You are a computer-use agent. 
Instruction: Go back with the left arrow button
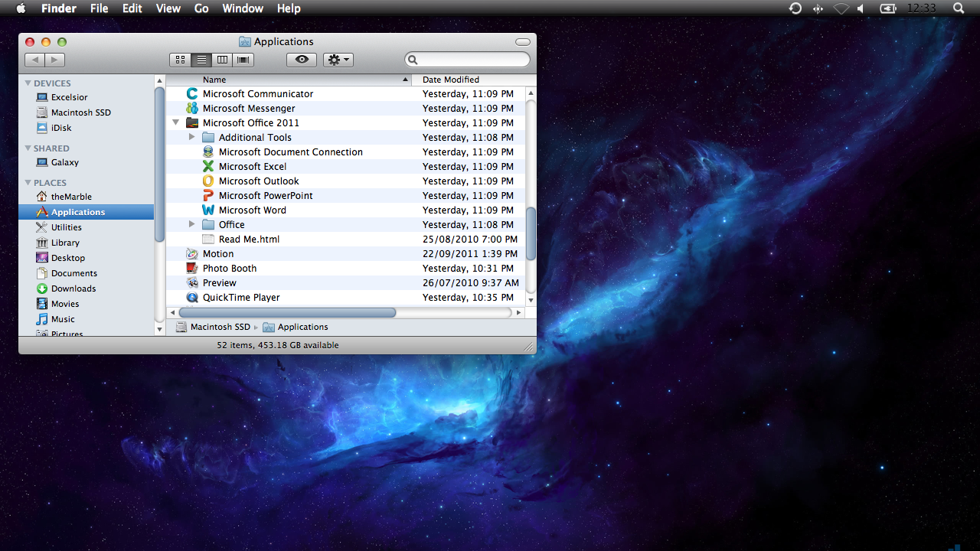pos(34,60)
